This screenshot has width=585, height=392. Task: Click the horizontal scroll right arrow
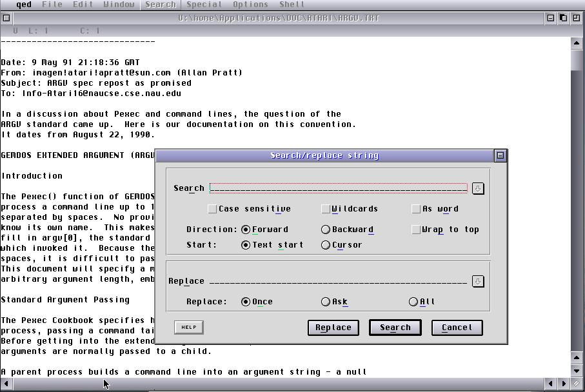(562, 384)
